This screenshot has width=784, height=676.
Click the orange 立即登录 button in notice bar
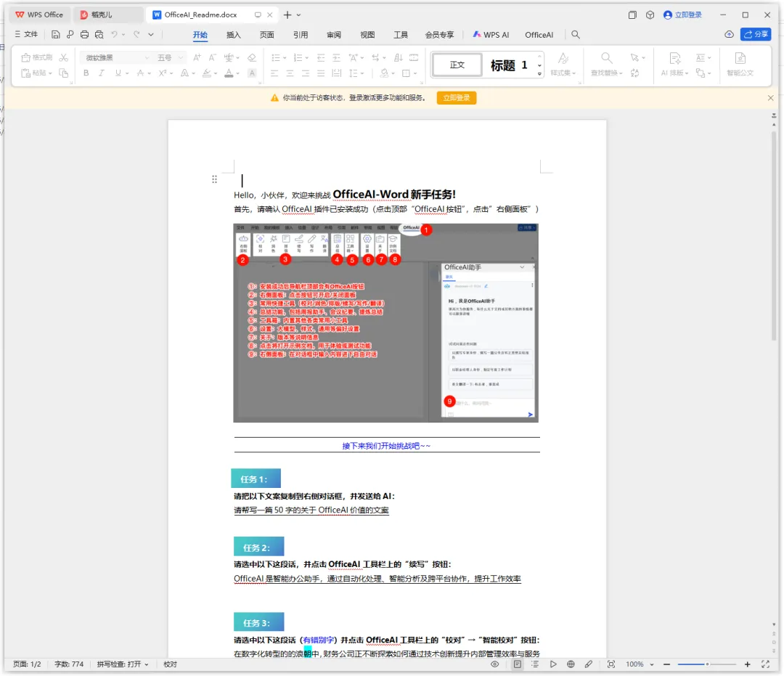[x=457, y=97]
